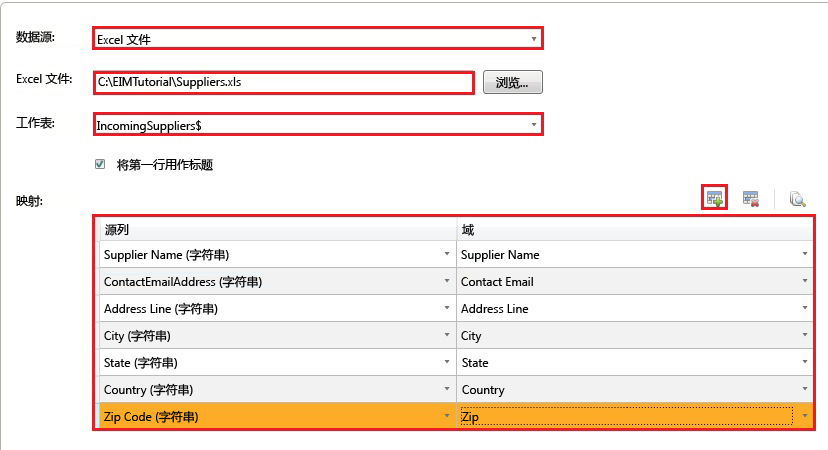The height and width of the screenshot is (450, 828).
Task: Open the Supplier Name source column dropdown
Action: pos(446,254)
